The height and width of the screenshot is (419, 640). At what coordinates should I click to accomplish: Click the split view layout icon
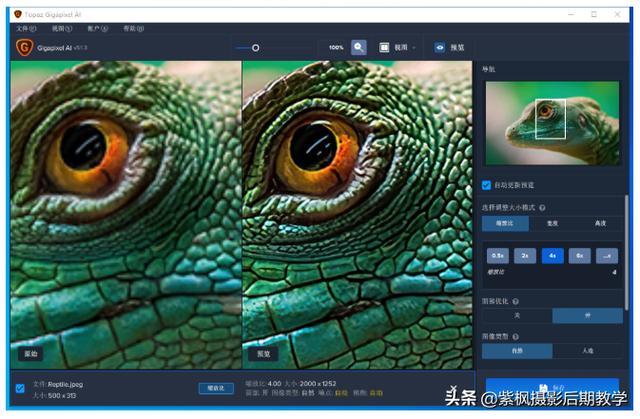click(384, 47)
